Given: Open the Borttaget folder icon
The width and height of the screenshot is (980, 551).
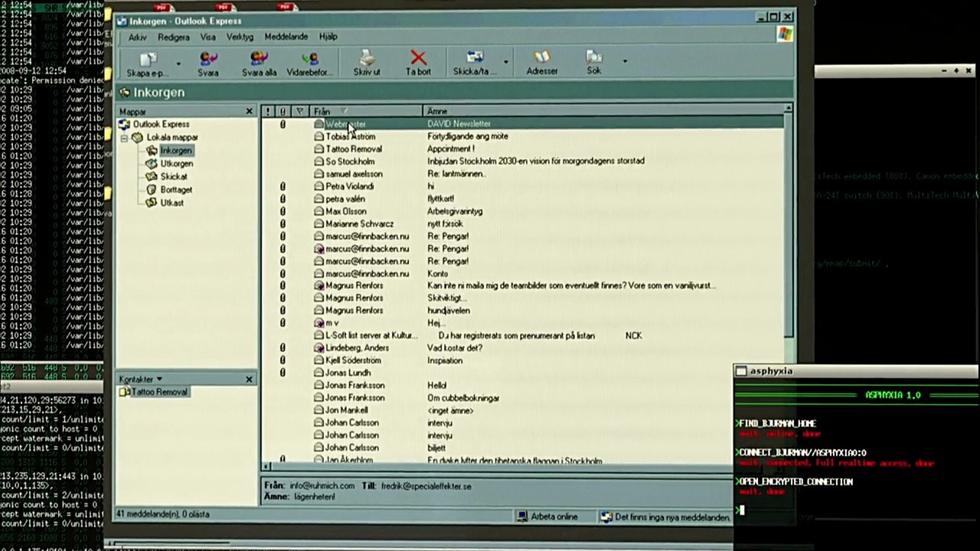Looking at the screenshot, I should (152, 190).
